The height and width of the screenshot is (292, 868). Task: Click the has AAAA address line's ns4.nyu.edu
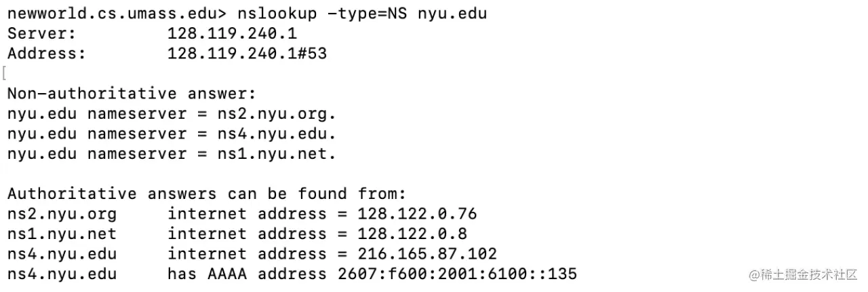62,274
